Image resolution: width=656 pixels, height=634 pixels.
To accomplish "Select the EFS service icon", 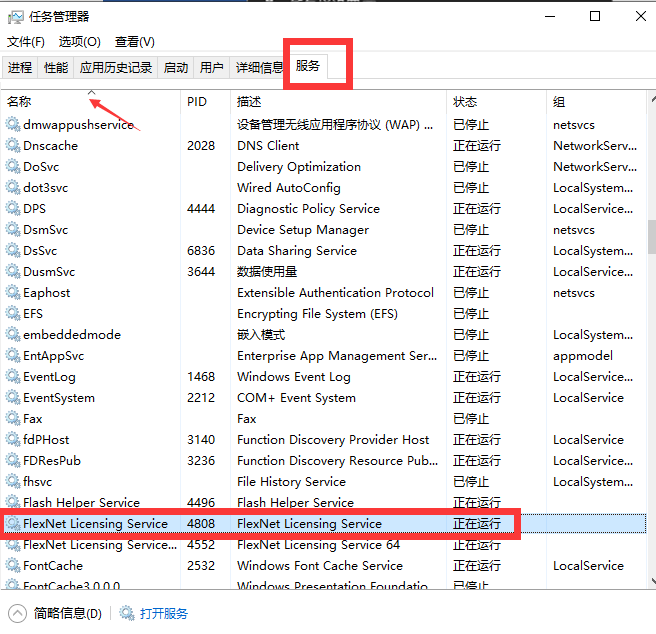I will [x=13, y=313].
